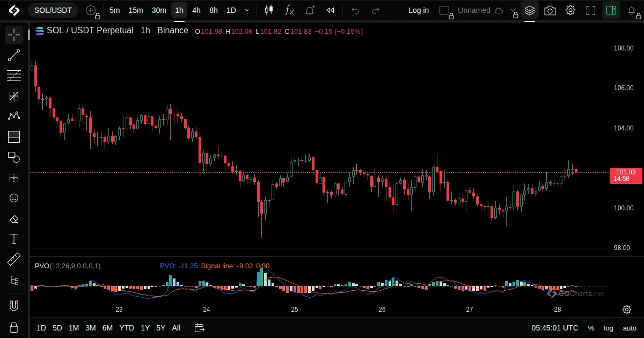Open the layout selector icon
This screenshot has width=644, height=338.
[445, 10]
